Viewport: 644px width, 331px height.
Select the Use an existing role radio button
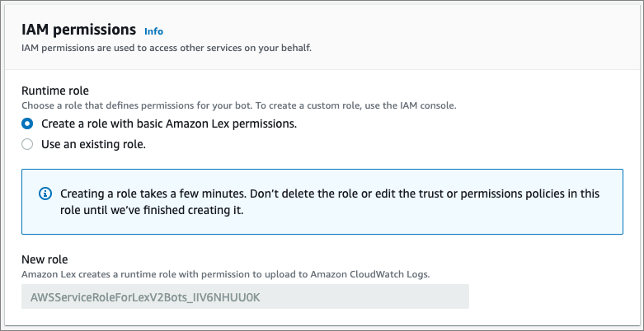pos(27,144)
